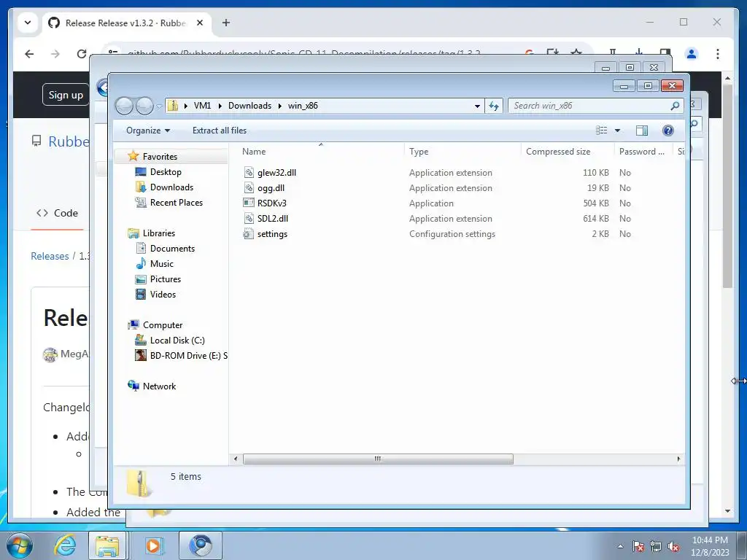Click the Release v1.3.2 Chrome tab

click(x=125, y=23)
